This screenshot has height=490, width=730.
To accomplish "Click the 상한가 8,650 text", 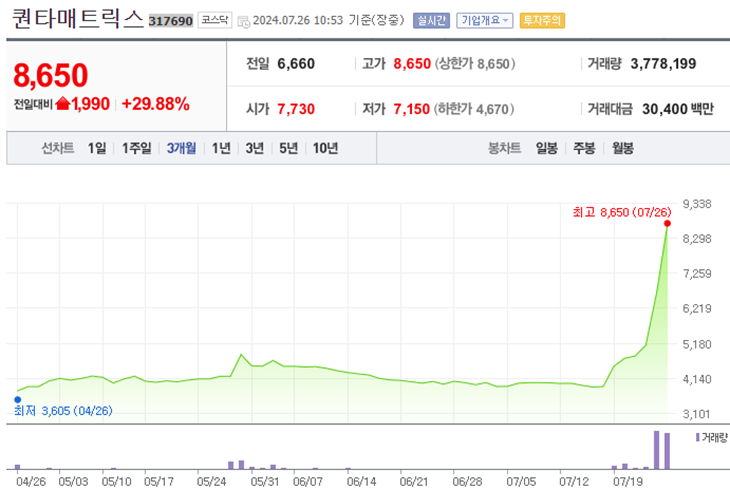I will 475,63.
